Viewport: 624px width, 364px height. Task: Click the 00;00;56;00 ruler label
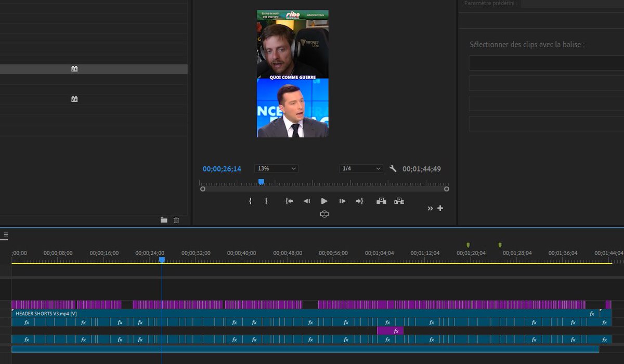point(333,253)
